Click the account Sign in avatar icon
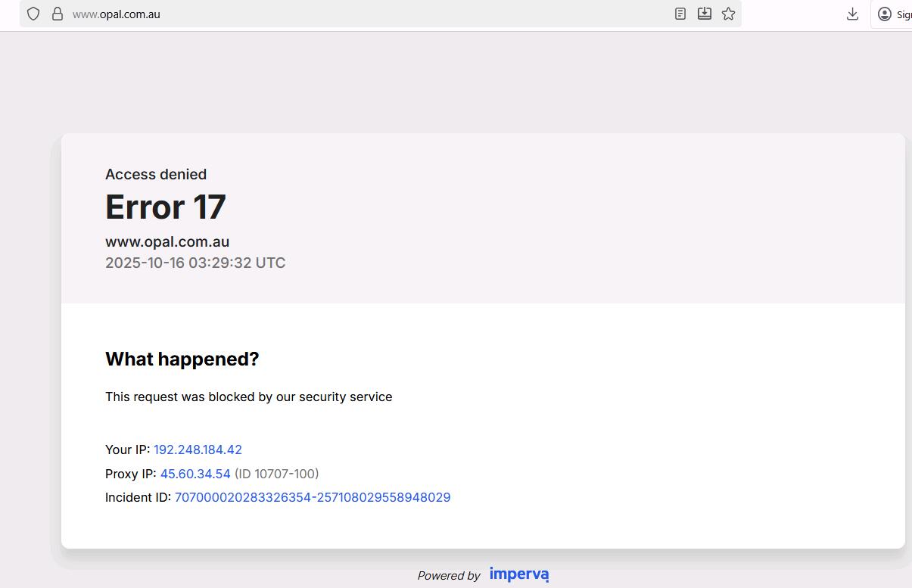Screen dimensions: 912x588 point(885,14)
